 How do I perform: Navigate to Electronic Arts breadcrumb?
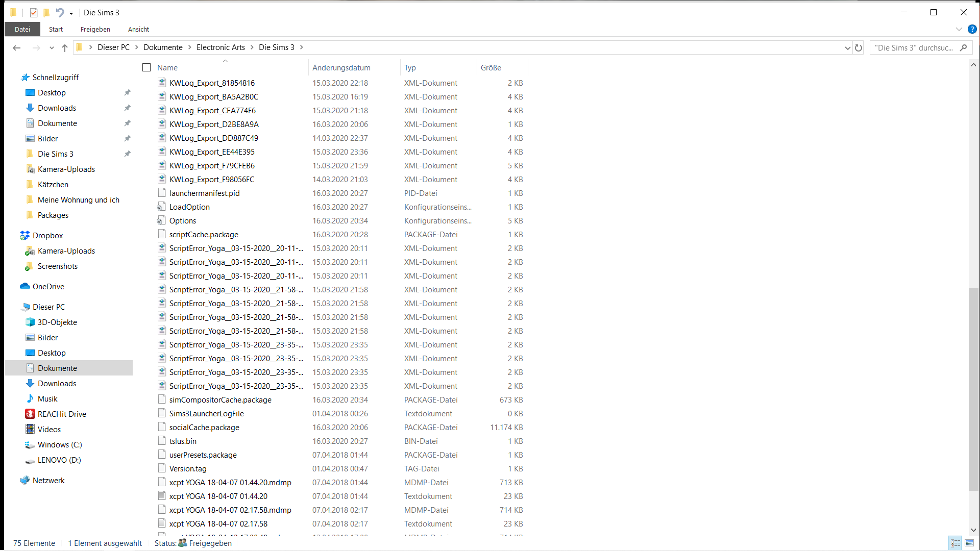pos(220,47)
